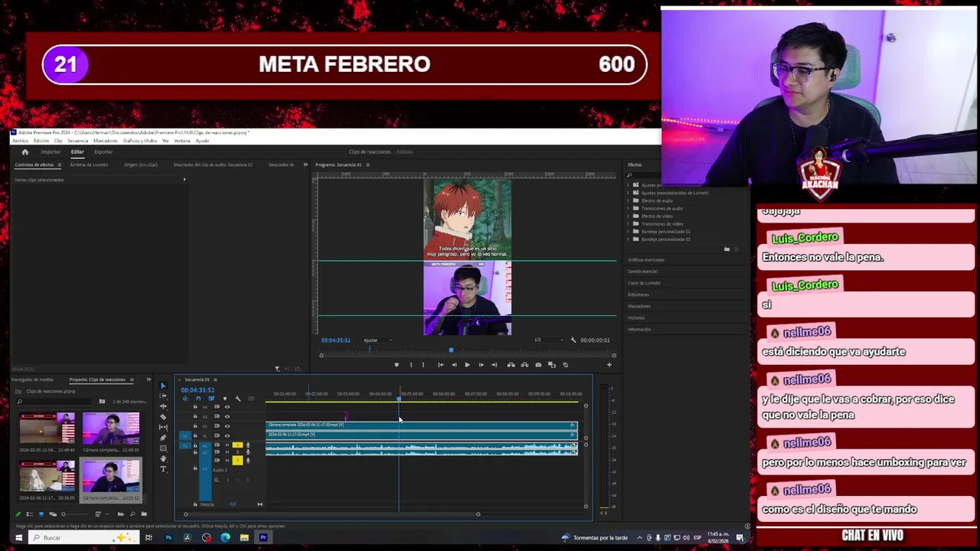980x551 pixels.
Task: Select the Razor tool
Action: (x=163, y=416)
